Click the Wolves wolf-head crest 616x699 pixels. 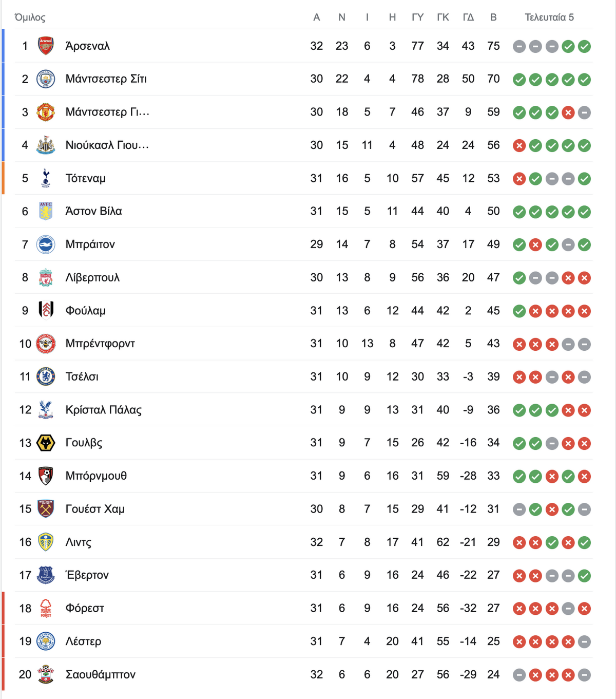click(46, 443)
